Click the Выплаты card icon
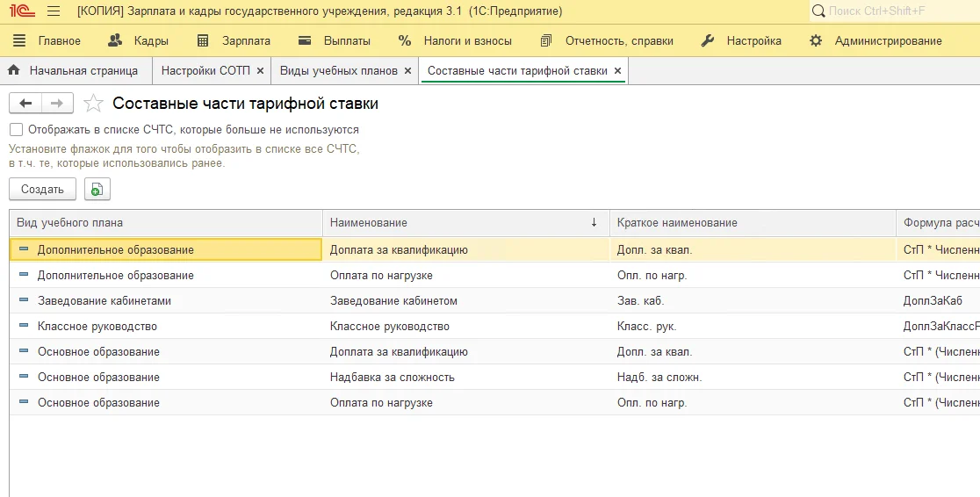 click(x=305, y=40)
